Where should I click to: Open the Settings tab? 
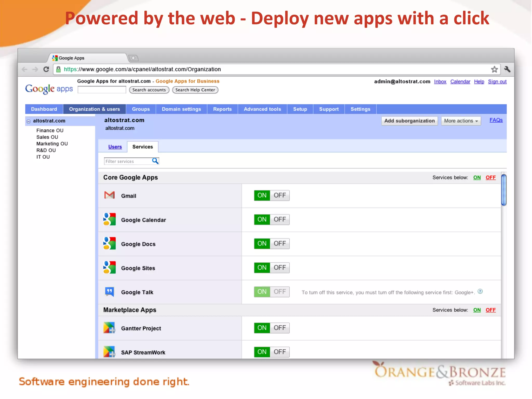point(360,109)
